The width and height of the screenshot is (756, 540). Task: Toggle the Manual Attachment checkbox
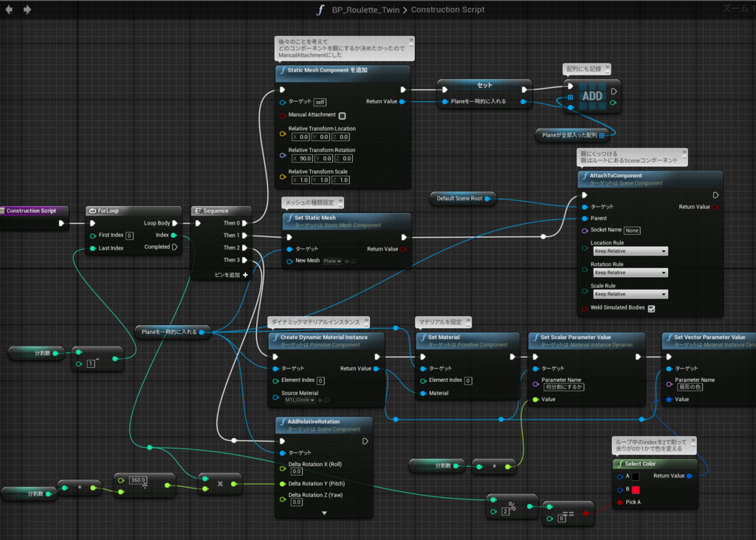(x=342, y=116)
